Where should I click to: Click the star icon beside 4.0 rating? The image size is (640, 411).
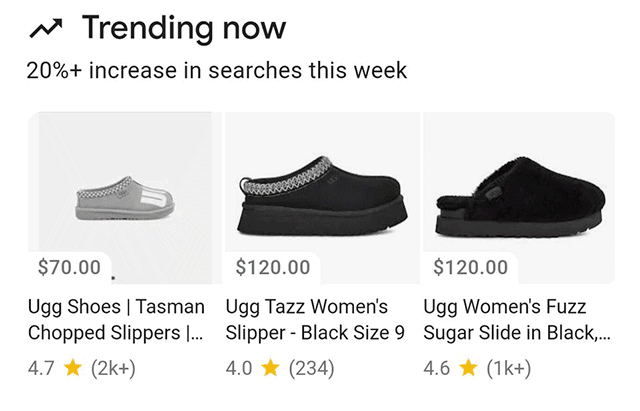click(270, 368)
